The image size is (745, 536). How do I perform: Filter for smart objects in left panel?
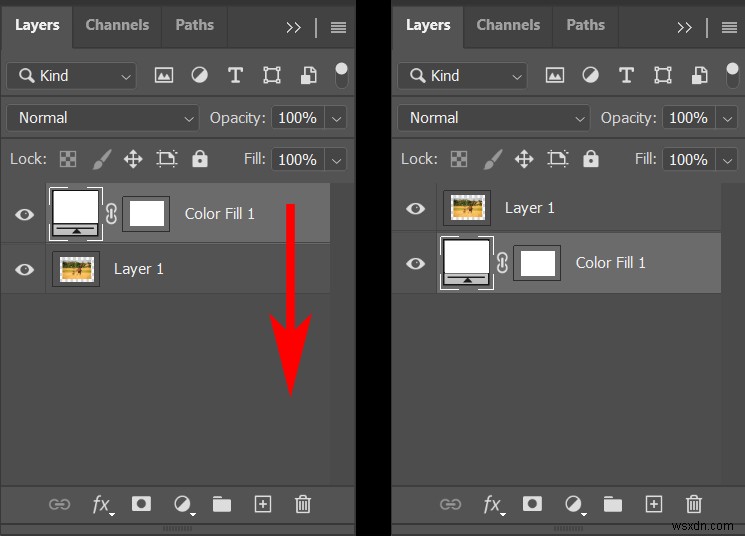(x=309, y=75)
